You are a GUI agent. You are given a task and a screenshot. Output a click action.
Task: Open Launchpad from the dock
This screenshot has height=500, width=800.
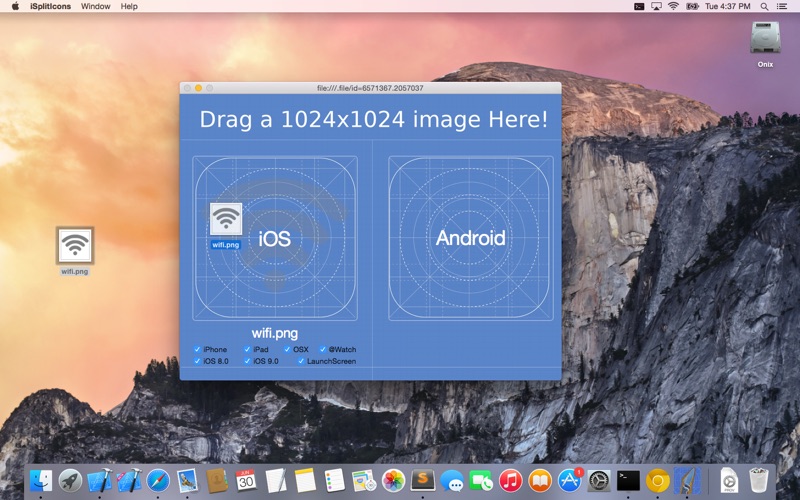click(70, 481)
